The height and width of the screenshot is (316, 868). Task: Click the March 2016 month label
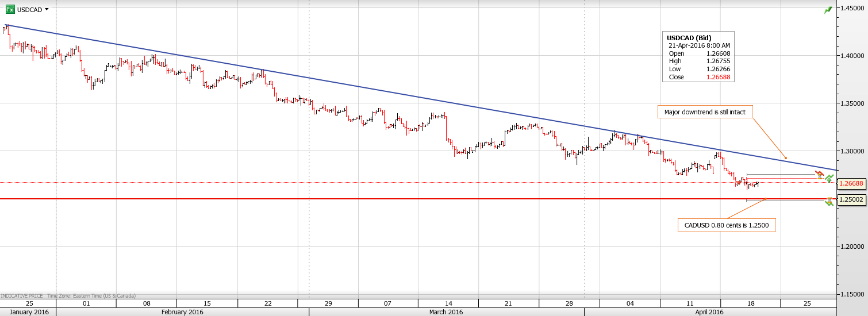446,312
